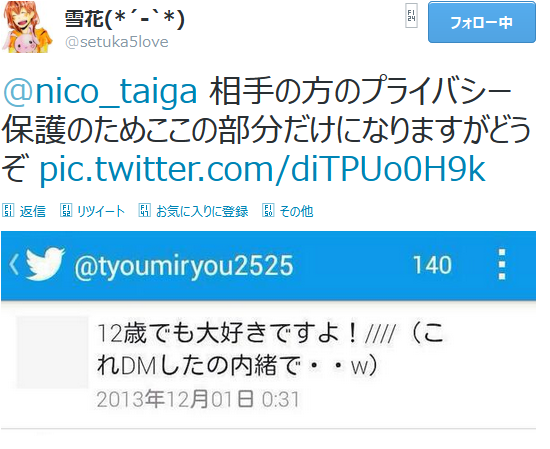Viewport: 550px width, 449px height.
Task: Click the blank avatar beside the DM message
Action: click(53, 352)
